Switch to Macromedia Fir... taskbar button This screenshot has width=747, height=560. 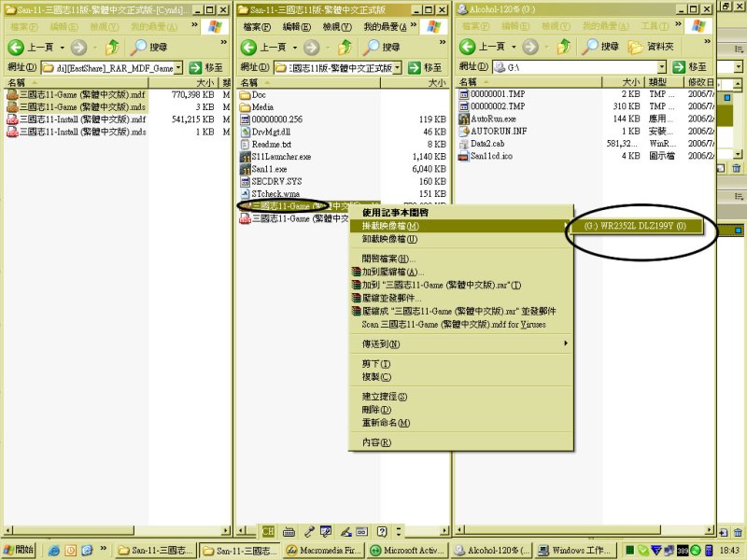pyautogui.click(x=324, y=551)
